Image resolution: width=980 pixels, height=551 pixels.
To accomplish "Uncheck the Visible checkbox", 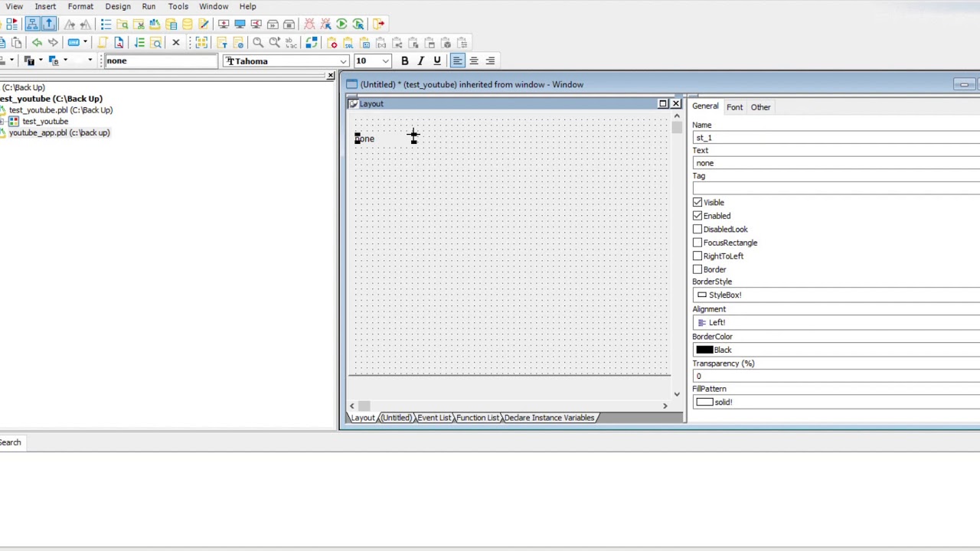I will pos(697,203).
